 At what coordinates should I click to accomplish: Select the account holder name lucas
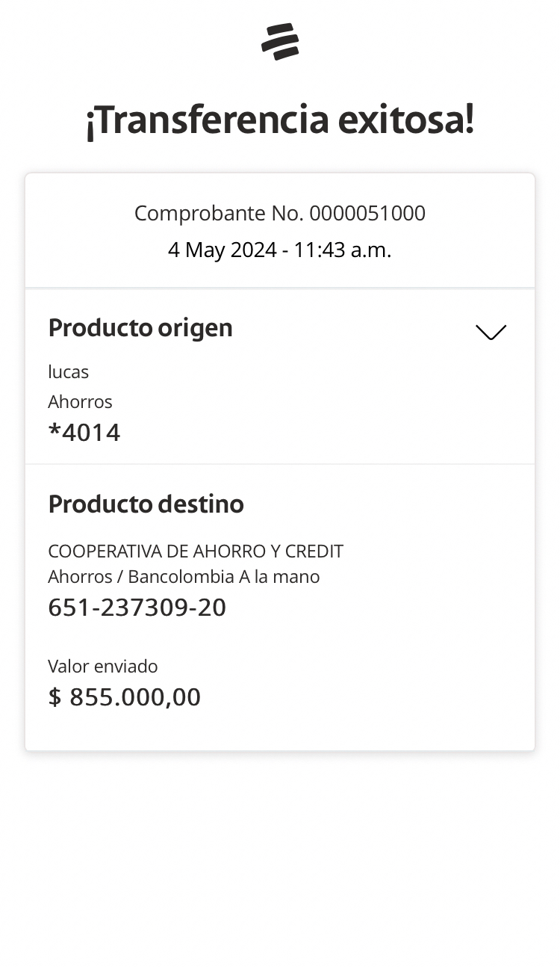point(69,372)
